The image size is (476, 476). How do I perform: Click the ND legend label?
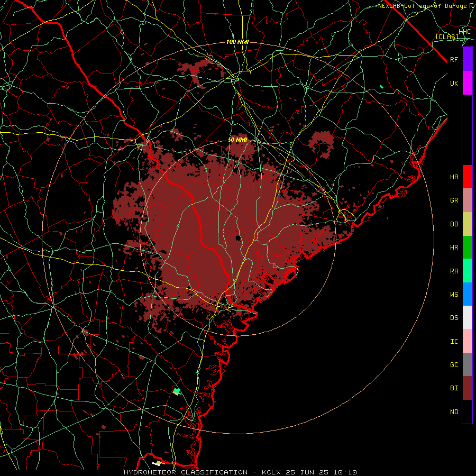click(454, 411)
